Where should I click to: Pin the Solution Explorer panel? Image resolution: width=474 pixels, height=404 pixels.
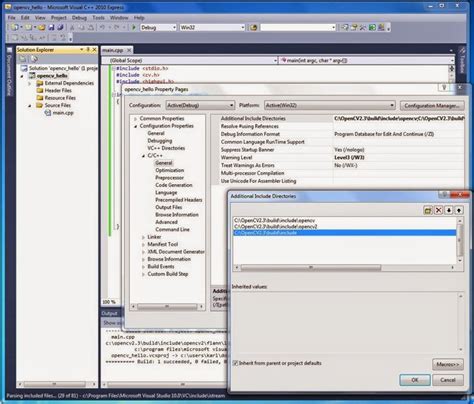click(88, 50)
